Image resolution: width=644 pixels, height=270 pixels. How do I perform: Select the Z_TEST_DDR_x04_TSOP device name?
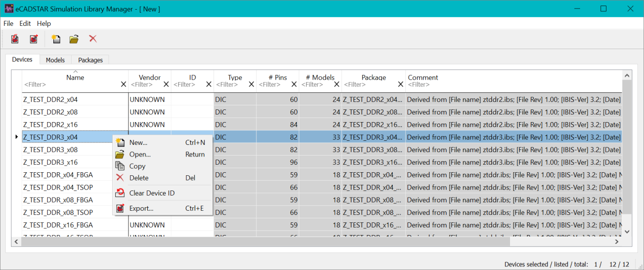click(58, 187)
